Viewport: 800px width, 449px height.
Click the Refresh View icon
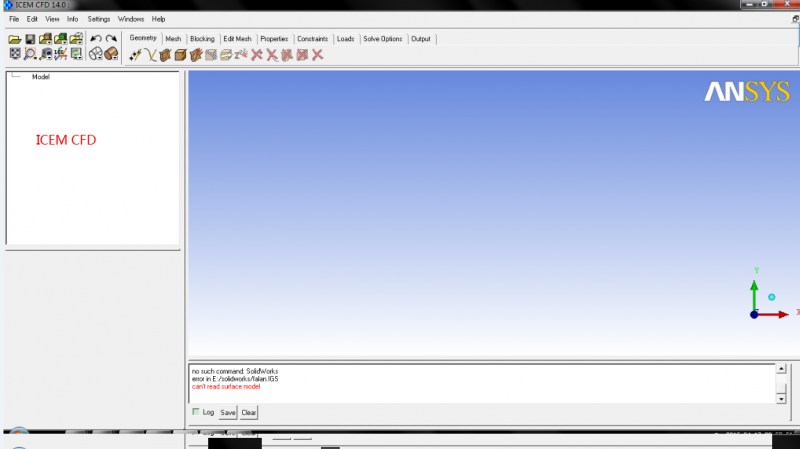click(77, 54)
